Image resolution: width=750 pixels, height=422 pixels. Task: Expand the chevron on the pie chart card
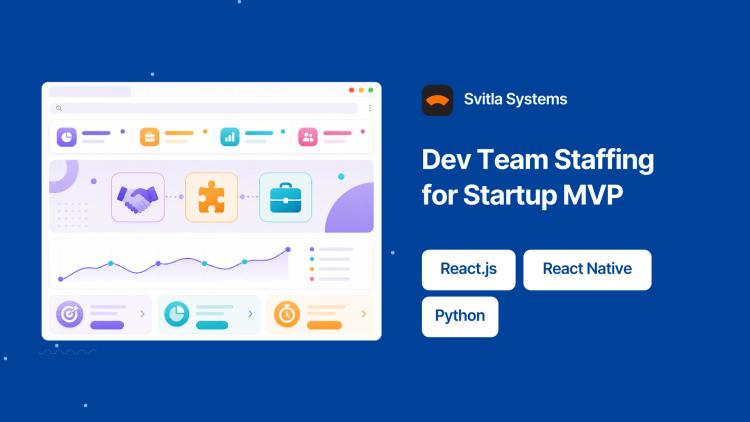pyautogui.click(x=250, y=314)
